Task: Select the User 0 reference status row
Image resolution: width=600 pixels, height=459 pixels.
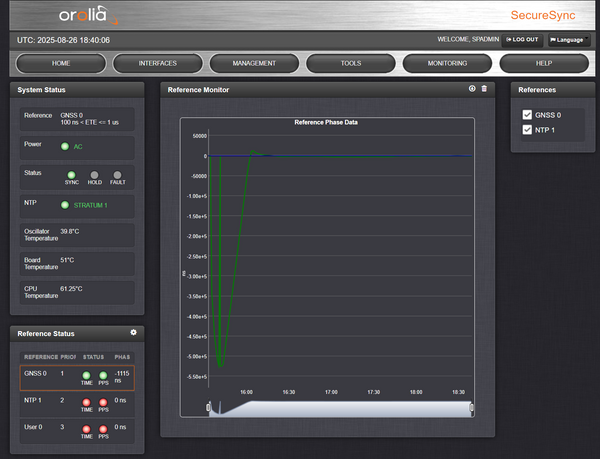Action: point(77,431)
